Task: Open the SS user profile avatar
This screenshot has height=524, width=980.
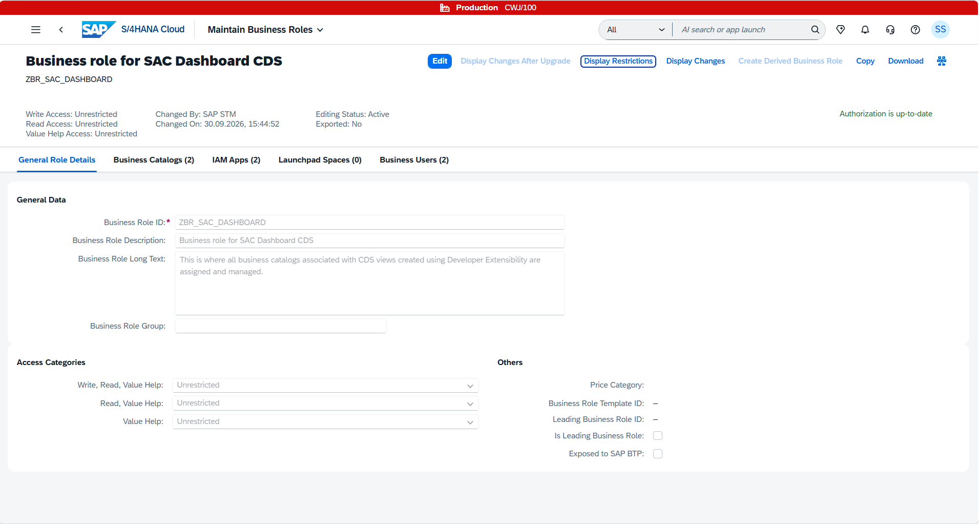Action: tap(941, 30)
